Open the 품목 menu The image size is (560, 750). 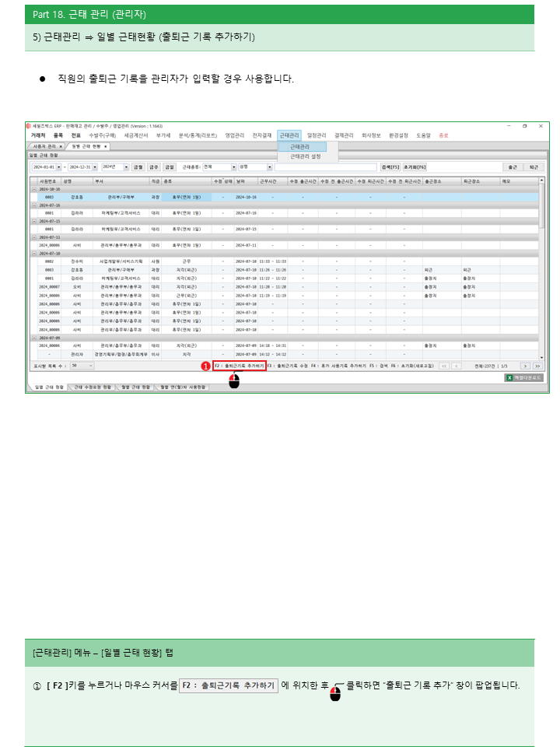58,135
